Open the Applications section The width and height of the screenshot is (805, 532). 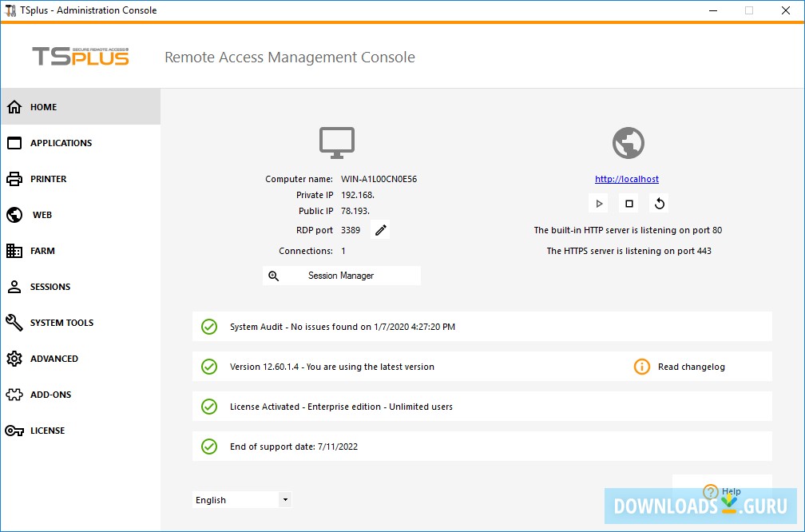point(81,143)
